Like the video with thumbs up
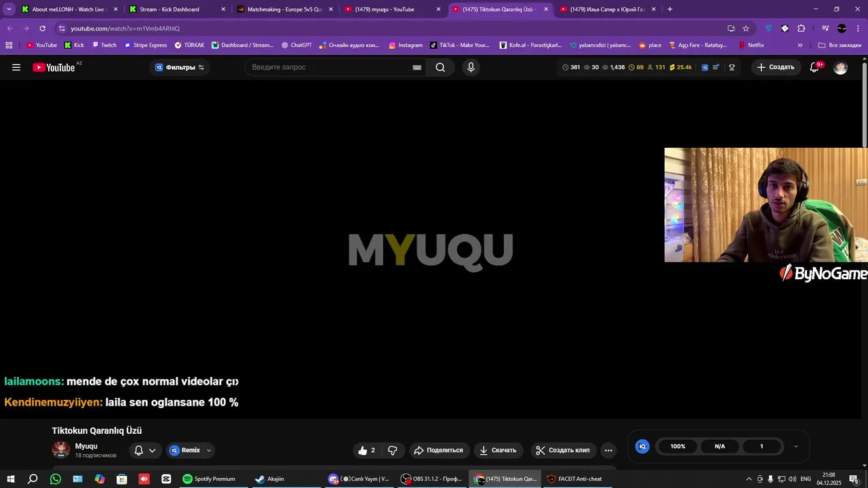The image size is (868, 488). click(366, 450)
